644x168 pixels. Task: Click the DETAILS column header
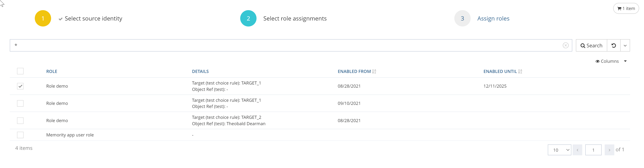click(200, 71)
